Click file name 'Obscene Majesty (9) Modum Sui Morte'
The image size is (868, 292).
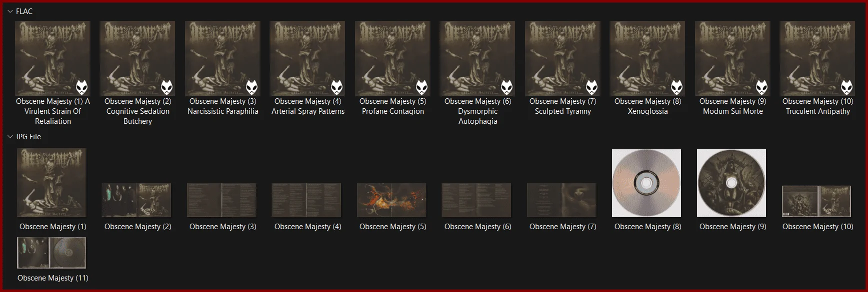733,106
